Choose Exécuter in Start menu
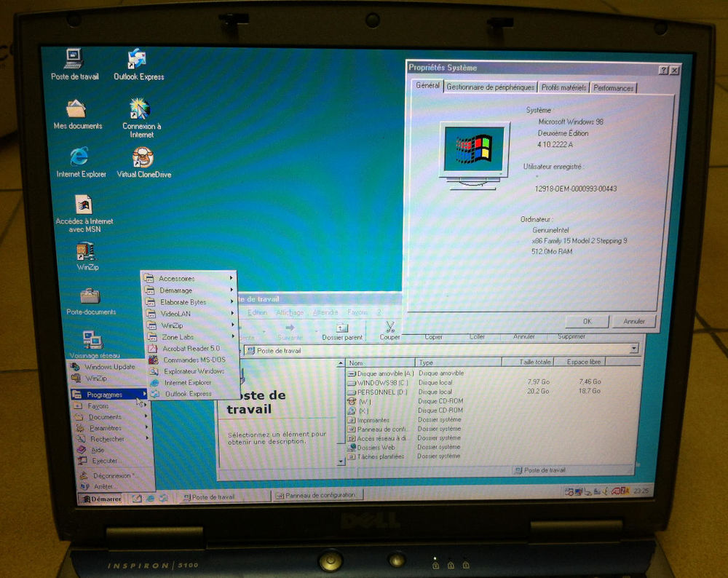This screenshot has width=728, height=578. [114, 461]
